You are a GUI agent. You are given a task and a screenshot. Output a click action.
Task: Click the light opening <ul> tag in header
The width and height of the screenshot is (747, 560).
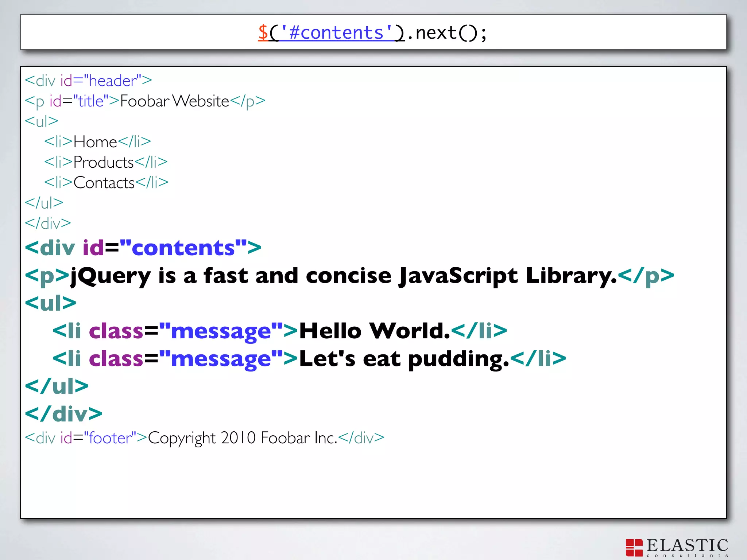42,121
